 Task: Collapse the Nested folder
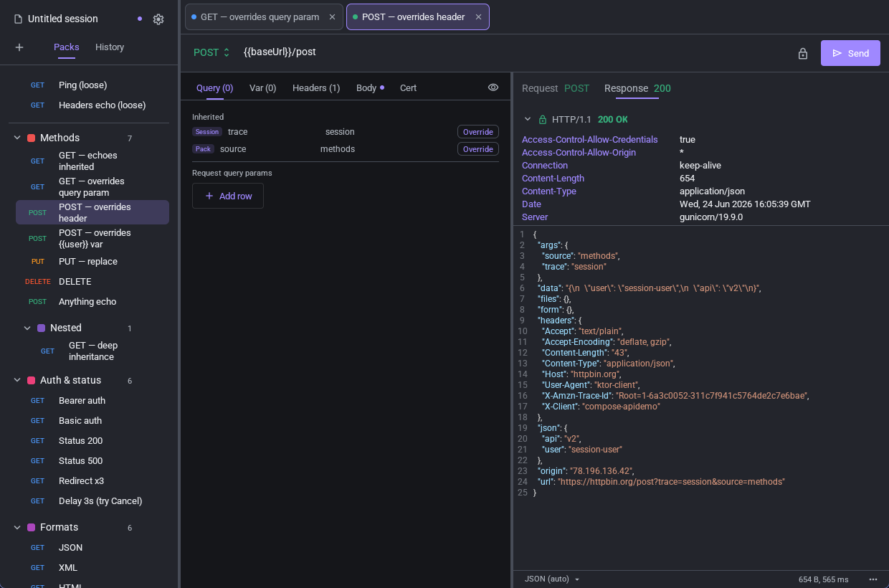pos(27,328)
